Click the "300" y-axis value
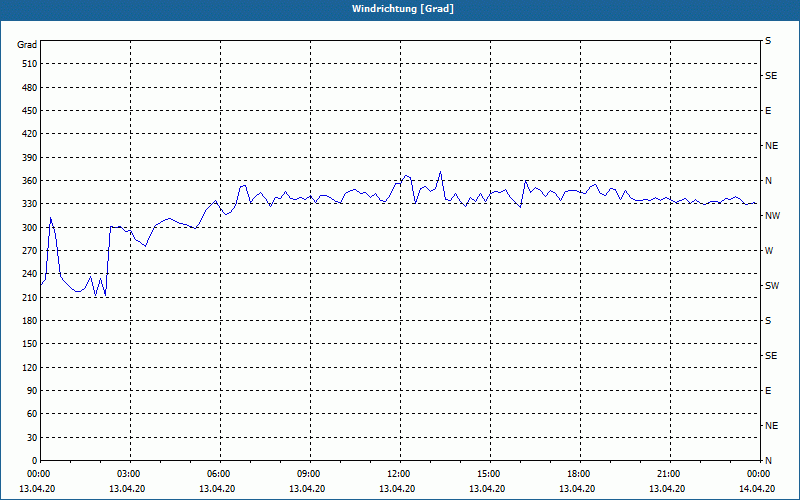The height and width of the screenshot is (500, 800). [x=30, y=227]
